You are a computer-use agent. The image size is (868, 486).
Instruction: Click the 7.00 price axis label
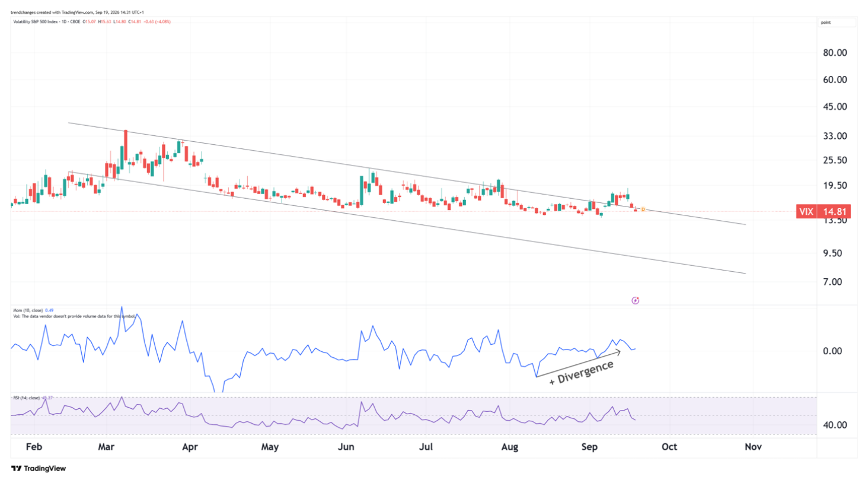pyautogui.click(x=832, y=282)
